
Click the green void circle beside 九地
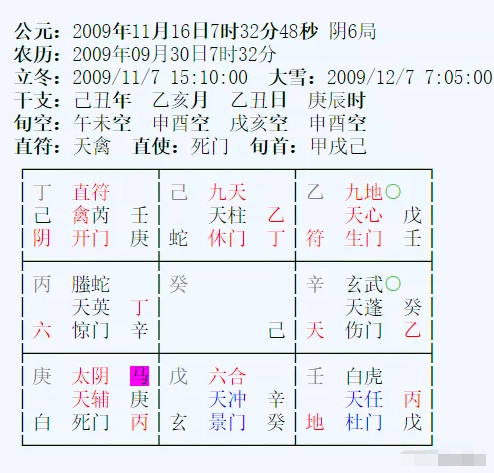[393, 191]
